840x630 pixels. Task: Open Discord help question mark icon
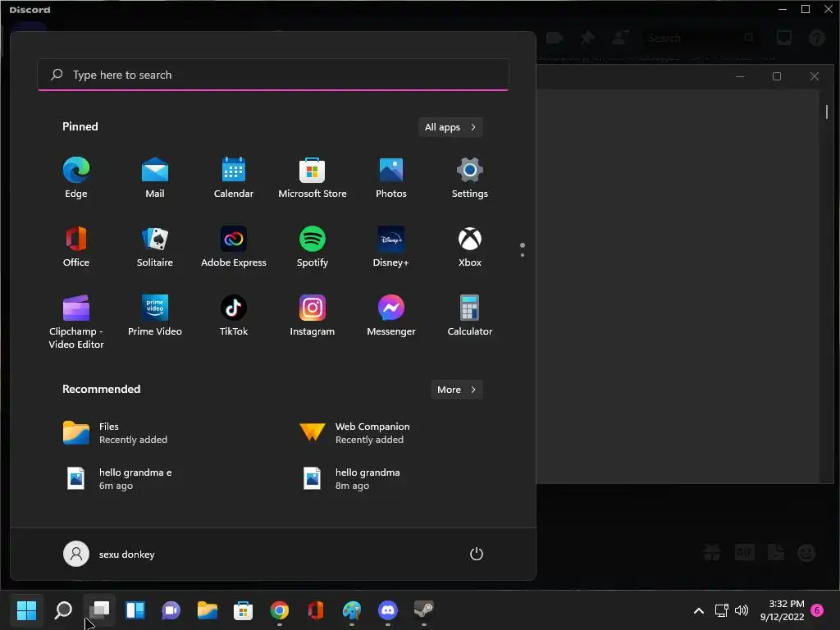(x=817, y=38)
